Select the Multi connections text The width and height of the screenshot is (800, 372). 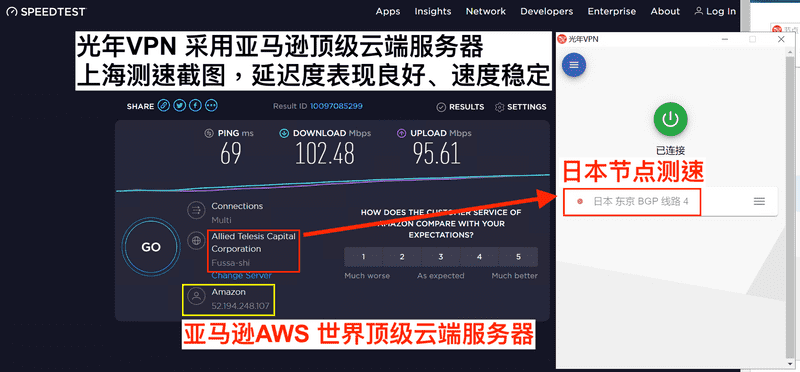coord(221,220)
